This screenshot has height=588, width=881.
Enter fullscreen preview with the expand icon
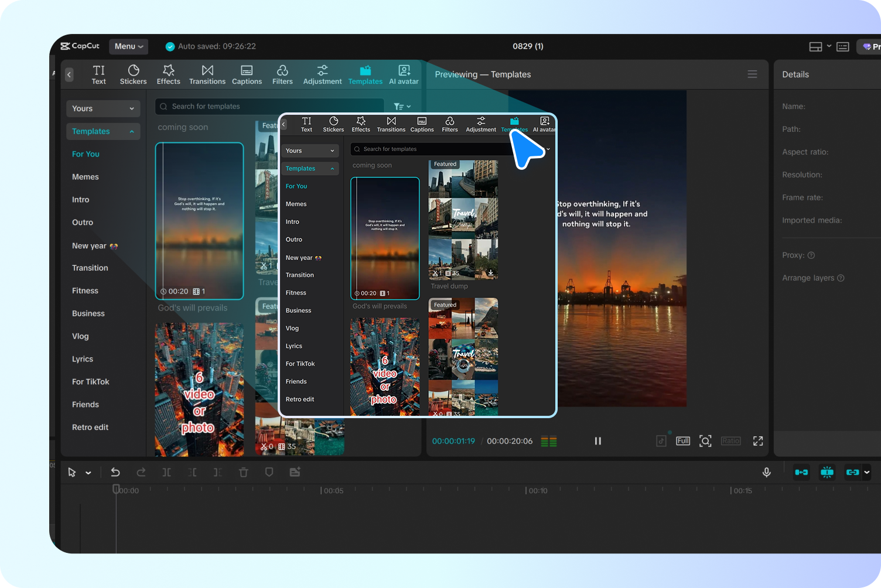click(757, 441)
